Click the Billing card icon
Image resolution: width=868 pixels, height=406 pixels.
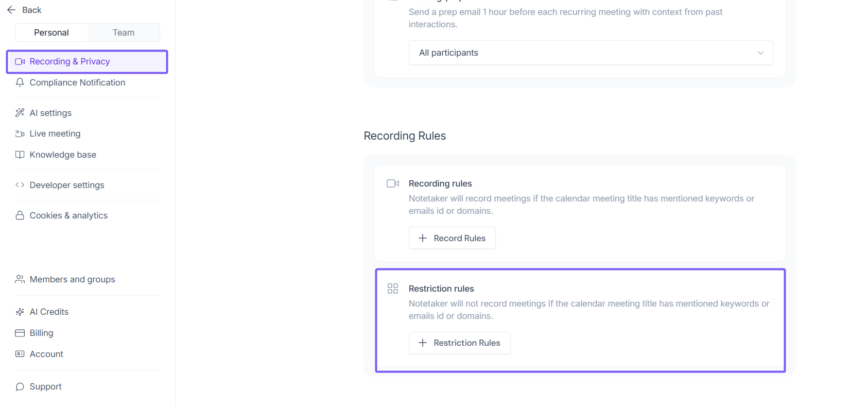(20, 333)
